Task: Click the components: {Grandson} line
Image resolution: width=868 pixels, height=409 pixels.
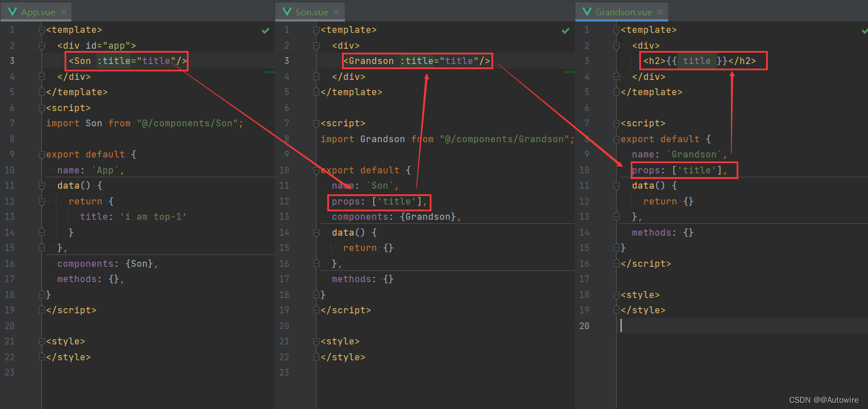Action: coord(397,216)
